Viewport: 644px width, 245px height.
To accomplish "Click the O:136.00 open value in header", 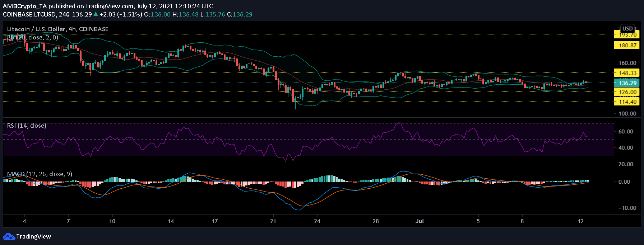I will coord(157,14).
